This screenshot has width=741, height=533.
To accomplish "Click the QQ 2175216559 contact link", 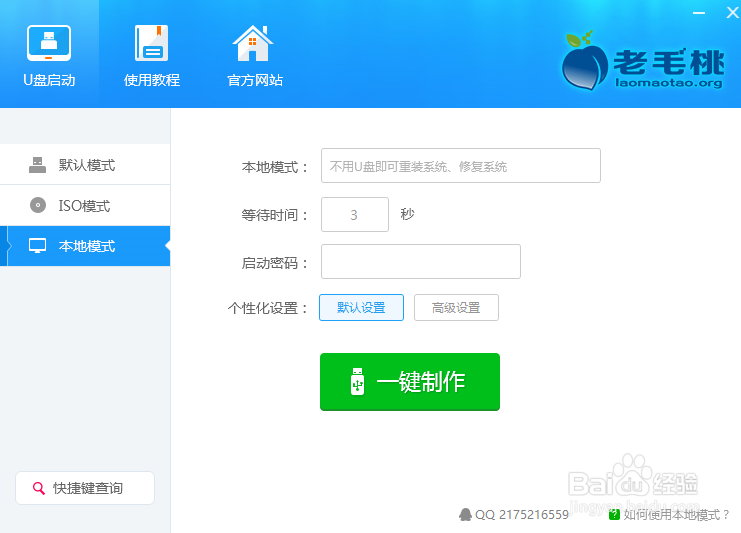I will click(x=522, y=515).
